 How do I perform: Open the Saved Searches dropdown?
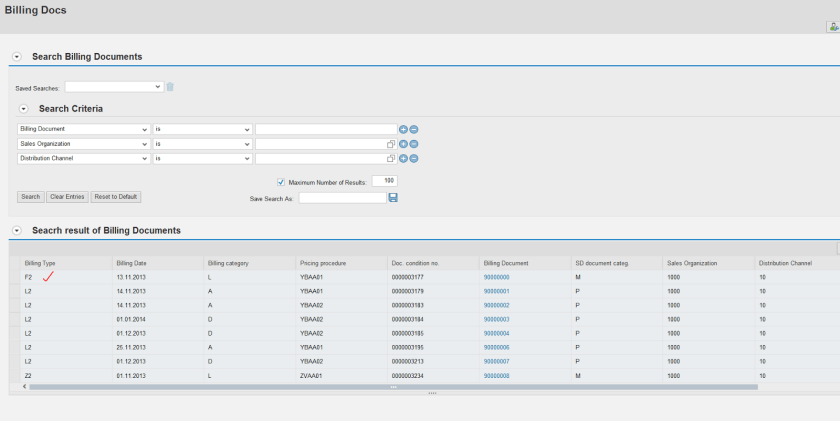pyautogui.click(x=158, y=87)
